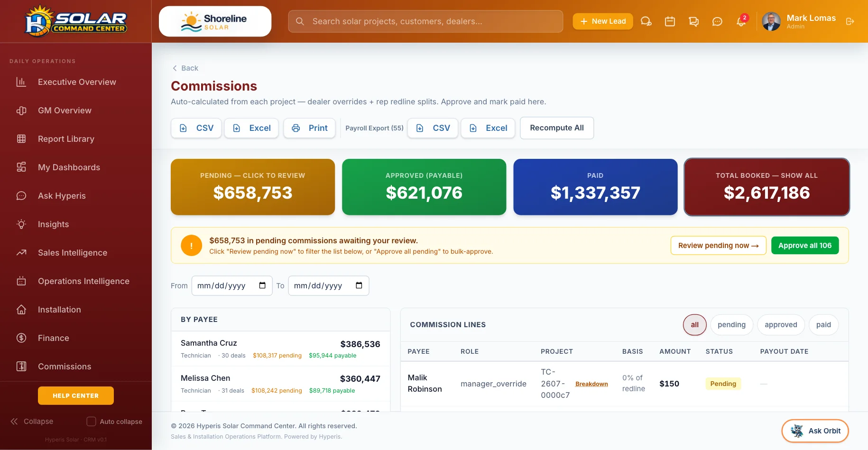Open Breakdown link for TC-2607-0000c7

591,384
